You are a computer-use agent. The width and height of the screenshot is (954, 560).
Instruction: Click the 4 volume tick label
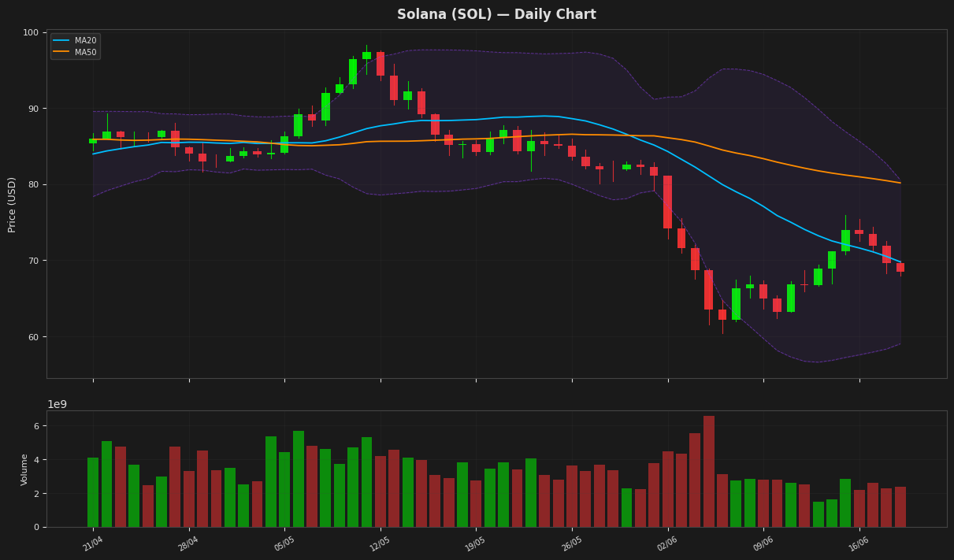tap(36, 460)
